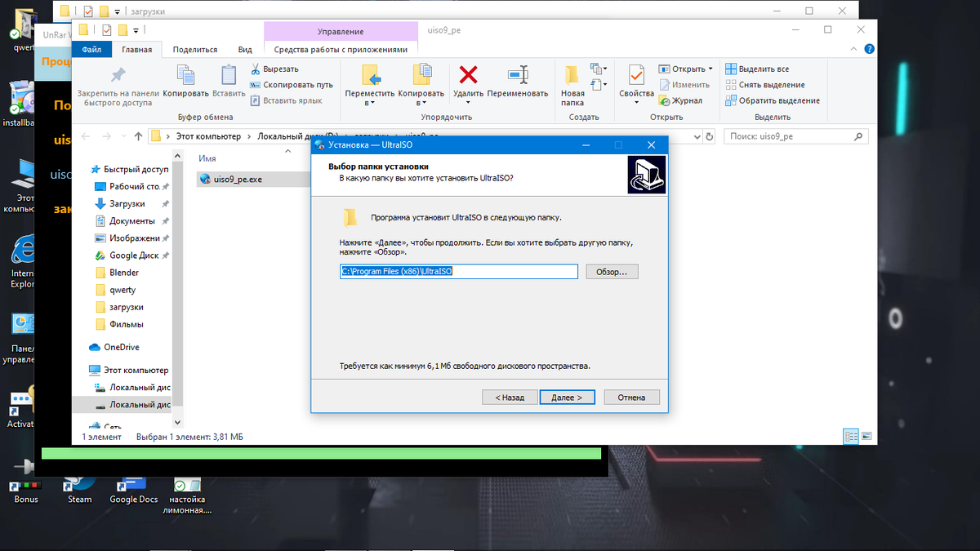Click the Поиск: uiso9_pe search box
The image size is (980, 551).
(x=798, y=136)
